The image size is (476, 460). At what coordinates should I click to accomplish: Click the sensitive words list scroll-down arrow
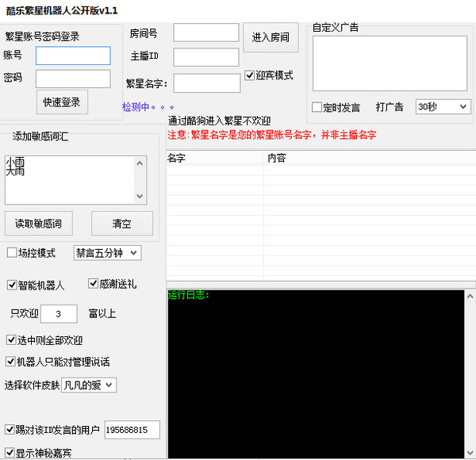click(x=140, y=197)
